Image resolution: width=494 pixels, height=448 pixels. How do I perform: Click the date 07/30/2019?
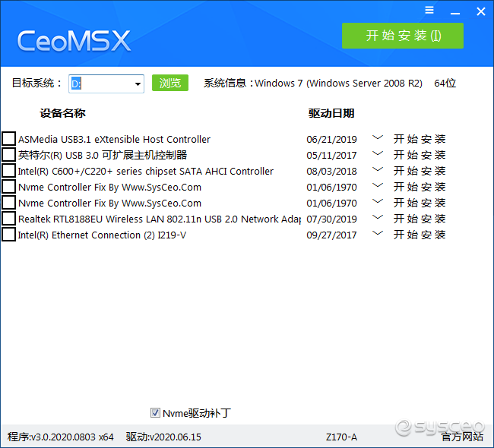(x=331, y=219)
